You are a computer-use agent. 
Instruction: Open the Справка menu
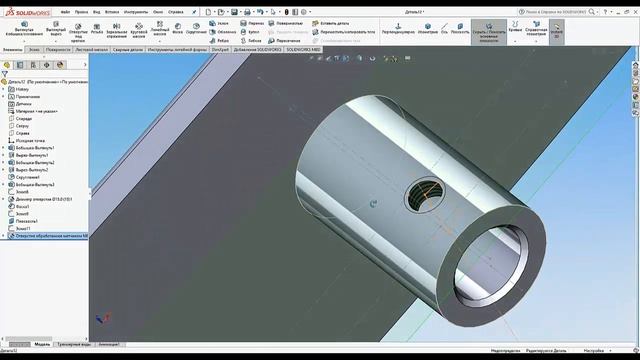point(176,12)
